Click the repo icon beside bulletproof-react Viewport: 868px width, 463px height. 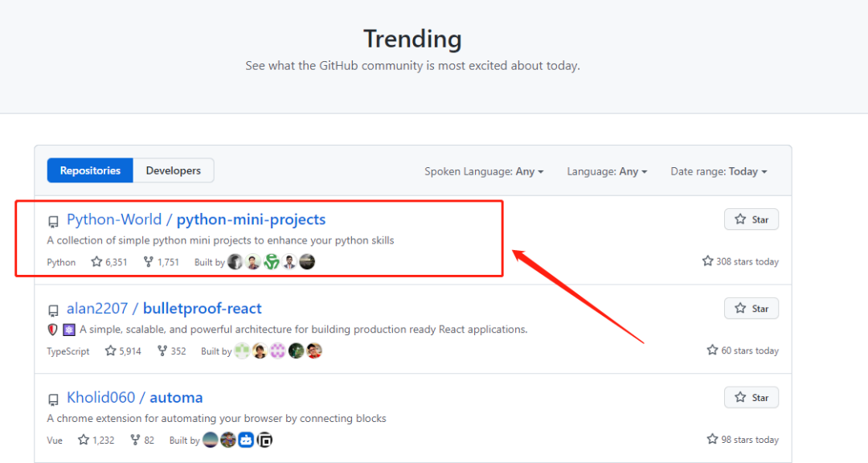pyautogui.click(x=53, y=311)
